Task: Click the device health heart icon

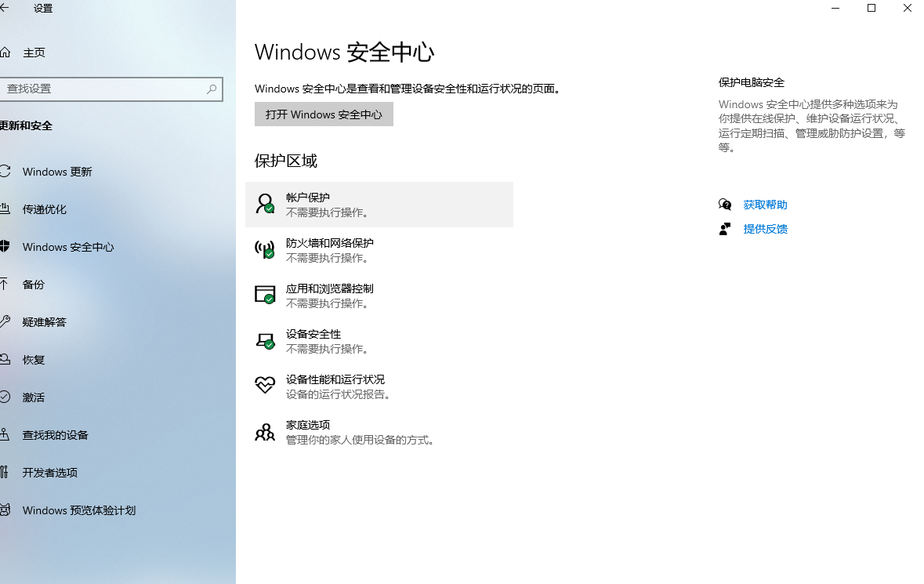Action: tap(265, 386)
